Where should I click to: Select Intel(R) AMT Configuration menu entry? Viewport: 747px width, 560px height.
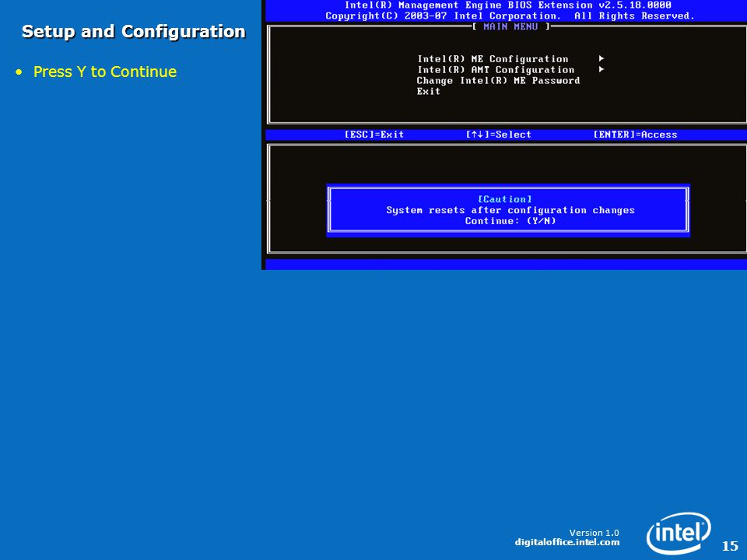(496, 70)
